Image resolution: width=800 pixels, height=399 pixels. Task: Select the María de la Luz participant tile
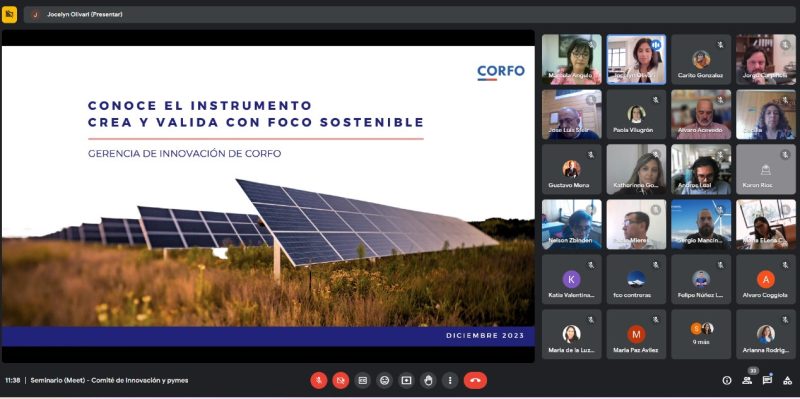point(571,335)
